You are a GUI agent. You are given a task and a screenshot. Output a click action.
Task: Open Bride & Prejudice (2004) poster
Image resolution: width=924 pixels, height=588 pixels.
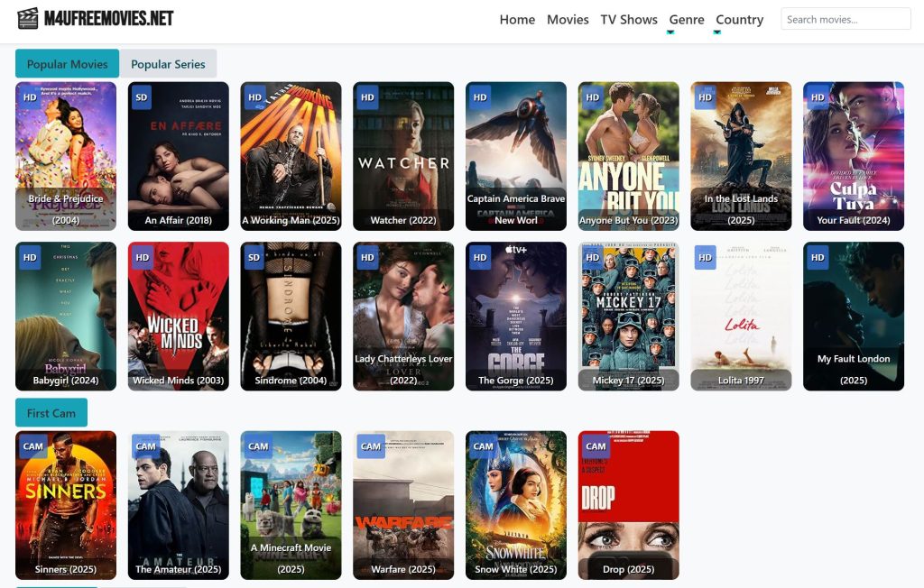(x=66, y=156)
